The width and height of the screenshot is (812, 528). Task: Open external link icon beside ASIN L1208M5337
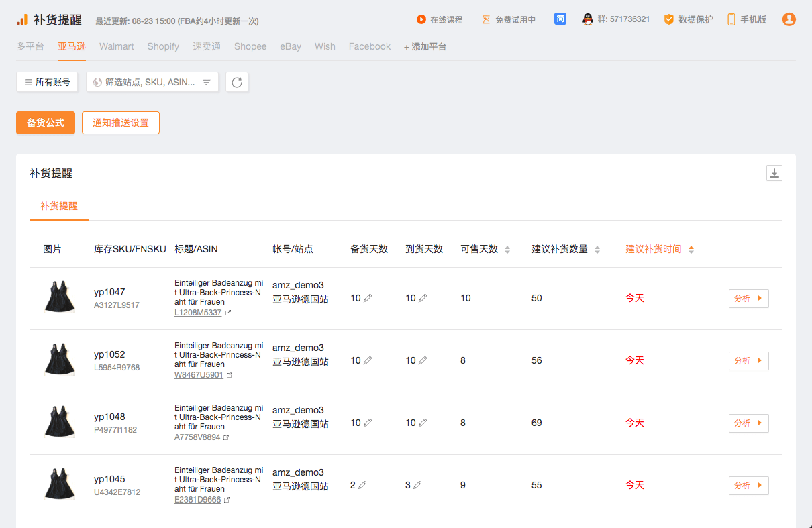click(x=228, y=313)
